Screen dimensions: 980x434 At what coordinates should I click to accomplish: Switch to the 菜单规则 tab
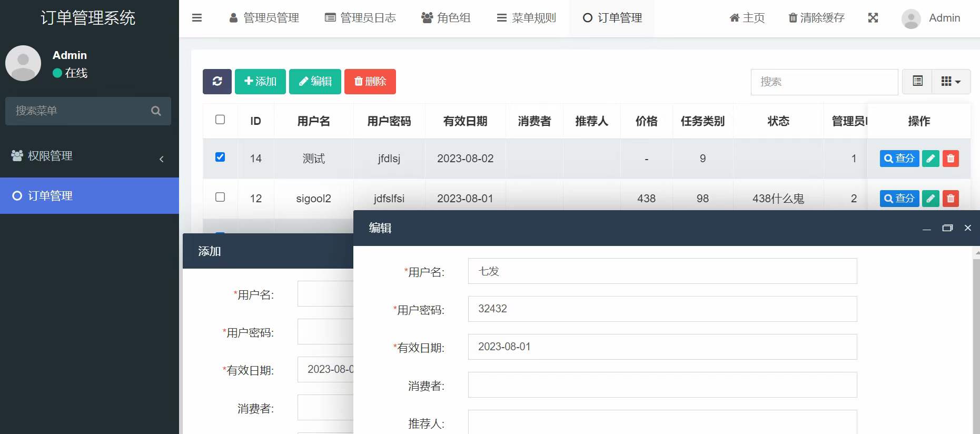(526, 18)
